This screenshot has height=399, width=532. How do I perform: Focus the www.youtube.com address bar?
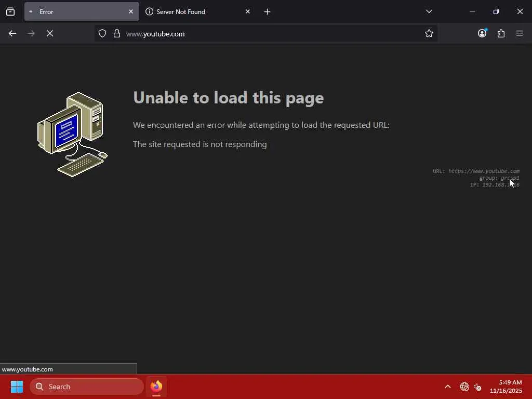(x=265, y=33)
